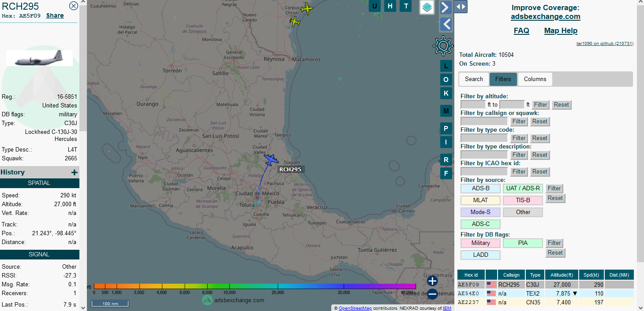
Task: Toggle the L map button
Action: coord(446,66)
